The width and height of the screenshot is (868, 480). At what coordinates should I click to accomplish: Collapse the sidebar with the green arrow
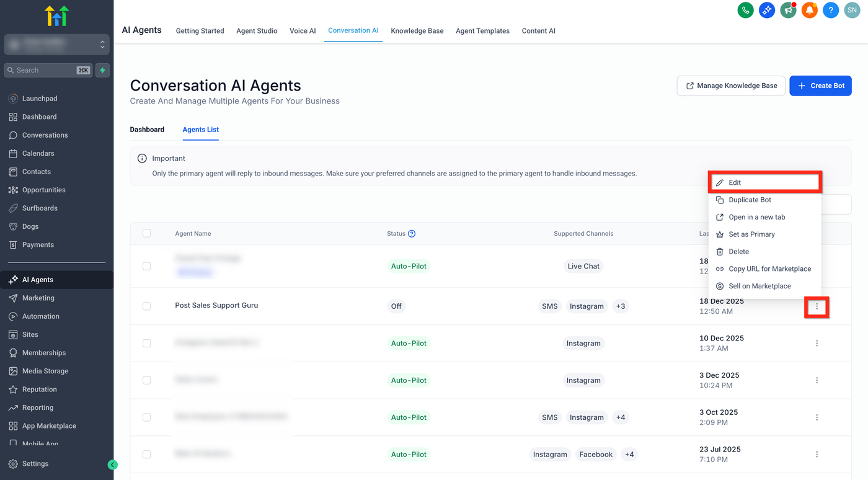coord(112,464)
